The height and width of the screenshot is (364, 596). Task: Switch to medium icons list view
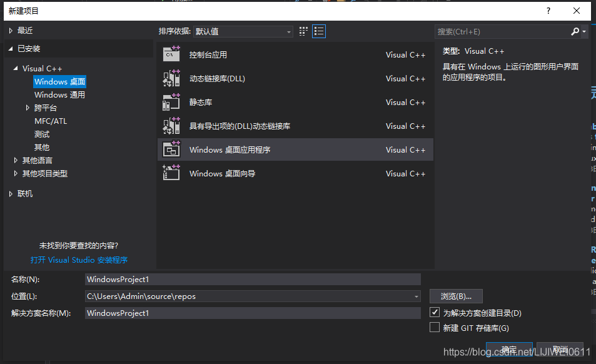(319, 31)
